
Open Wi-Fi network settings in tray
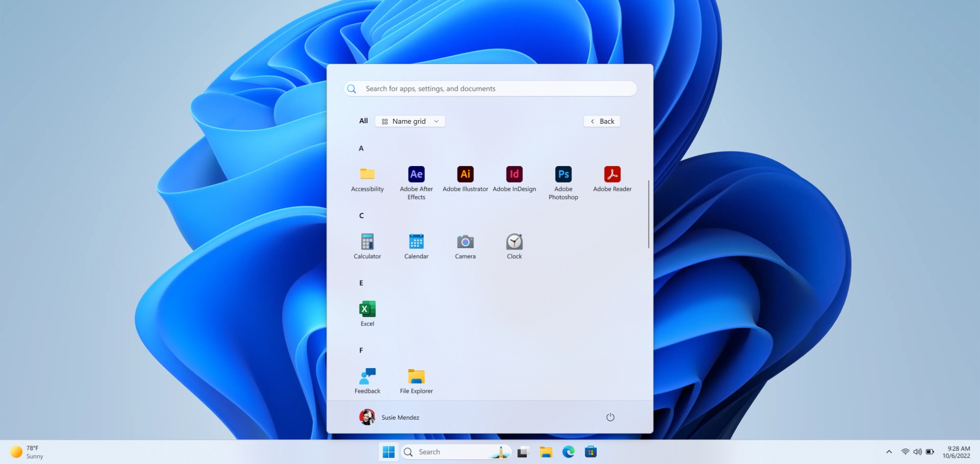(905, 452)
